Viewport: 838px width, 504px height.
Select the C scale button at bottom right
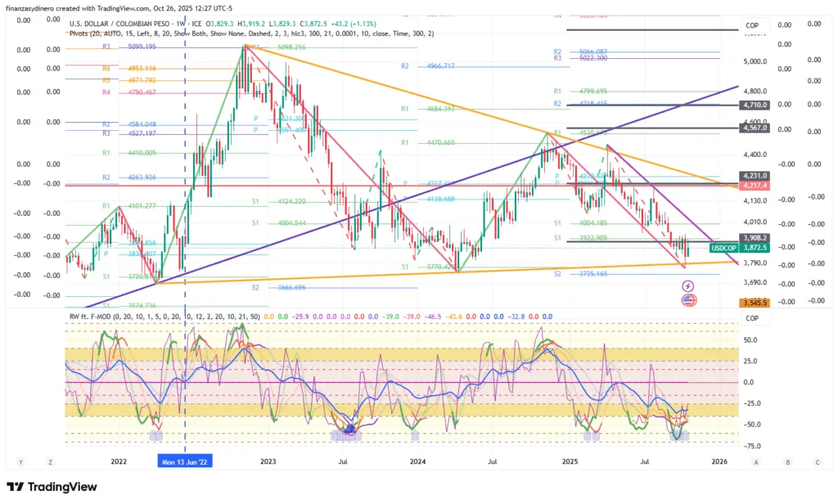click(818, 461)
